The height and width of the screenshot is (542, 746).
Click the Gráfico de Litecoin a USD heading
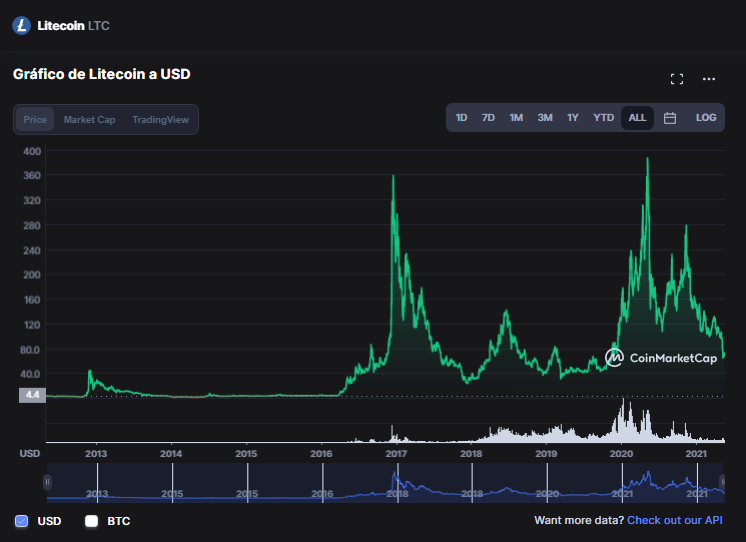pyautogui.click(x=102, y=74)
